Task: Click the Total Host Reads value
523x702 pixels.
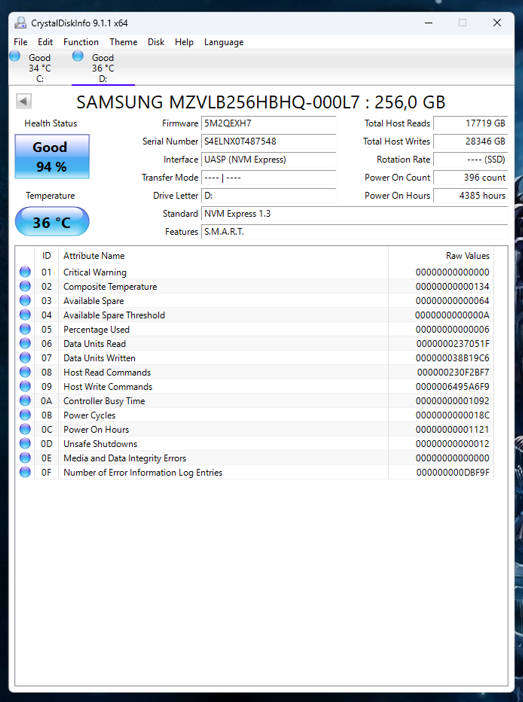Action: (470, 124)
